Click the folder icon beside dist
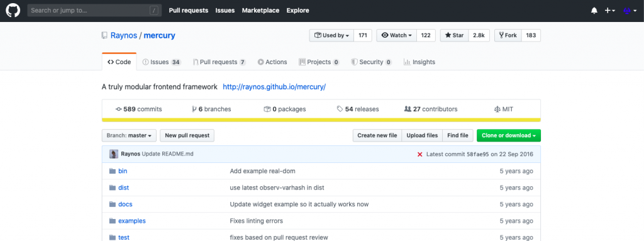The image size is (644, 241). point(113,188)
